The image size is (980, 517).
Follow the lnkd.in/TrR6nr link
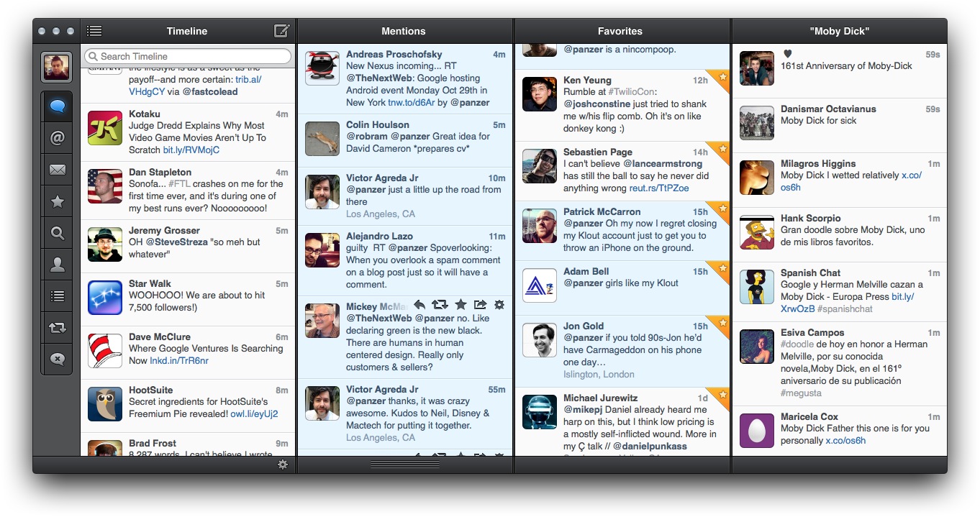tap(179, 361)
